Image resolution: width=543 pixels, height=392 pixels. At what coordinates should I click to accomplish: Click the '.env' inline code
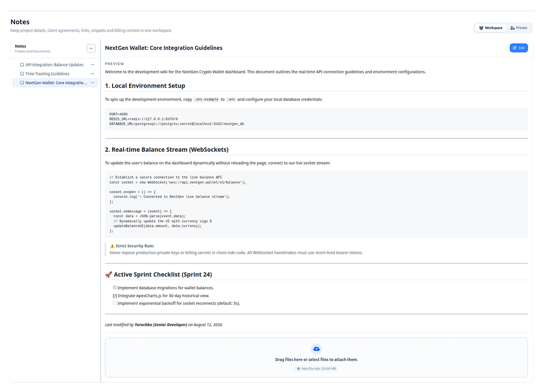click(x=231, y=99)
